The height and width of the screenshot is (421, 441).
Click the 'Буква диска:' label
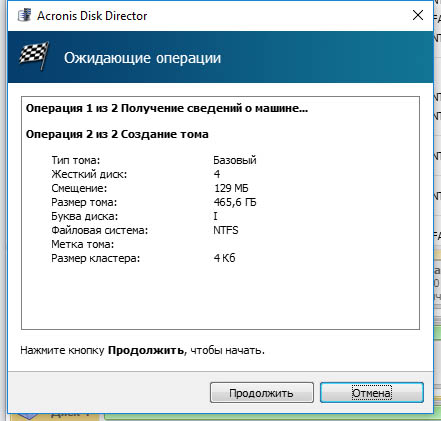(x=85, y=216)
